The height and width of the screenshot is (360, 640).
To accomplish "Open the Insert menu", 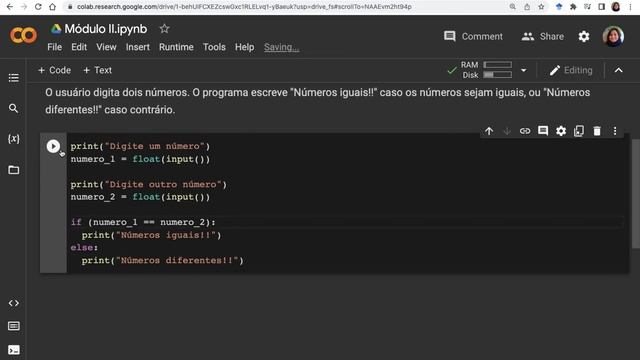I will [x=138, y=47].
